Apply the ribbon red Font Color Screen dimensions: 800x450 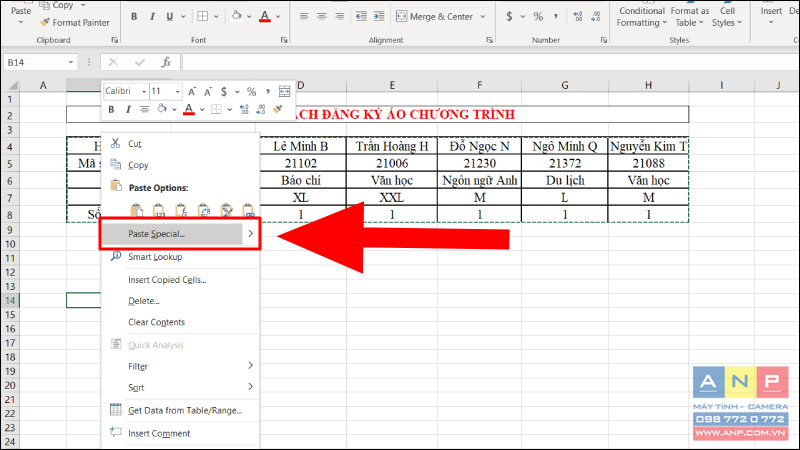264,16
